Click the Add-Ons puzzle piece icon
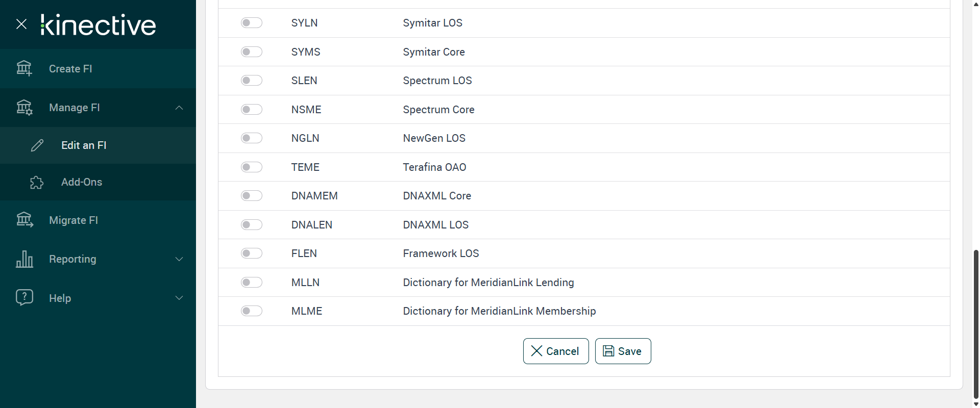This screenshot has height=408, width=980. [37, 182]
